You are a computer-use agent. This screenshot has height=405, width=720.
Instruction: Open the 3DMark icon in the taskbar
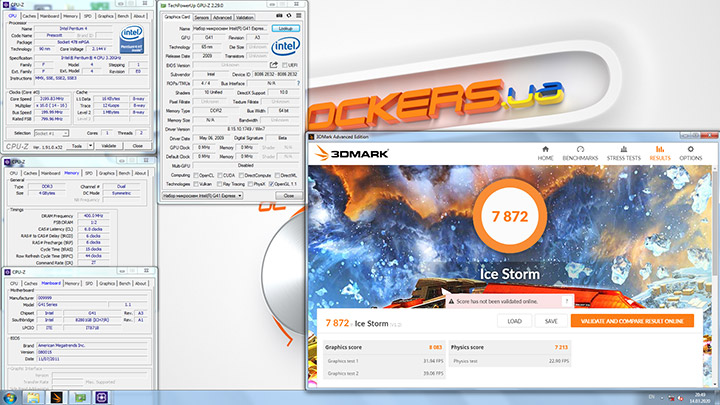coord(56,397)
